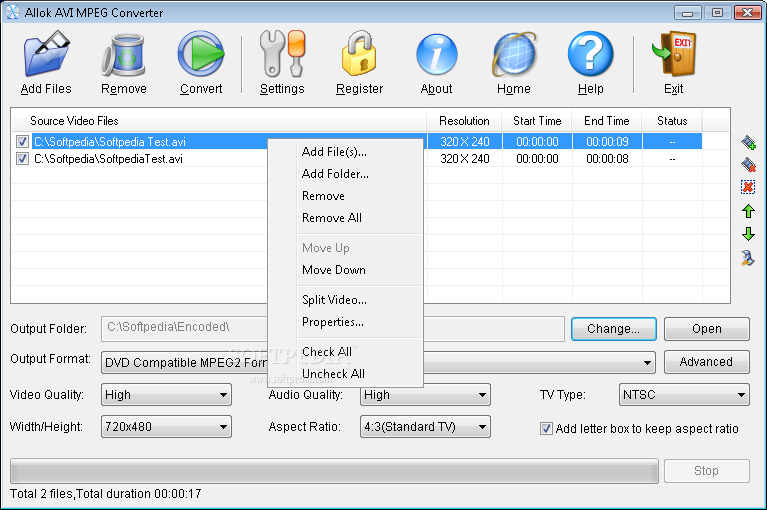Click the conversion progress bar

334,471
